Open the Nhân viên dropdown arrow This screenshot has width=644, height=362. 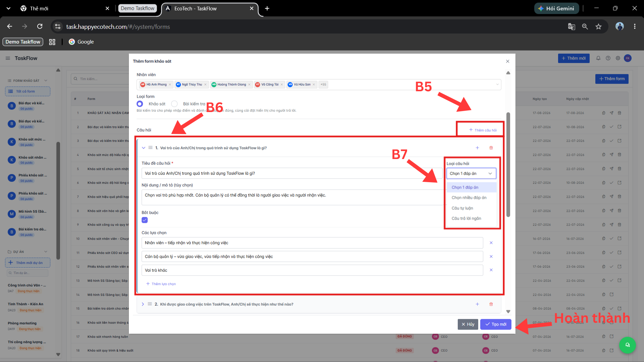pyautogui.click(x=497, y=85)
